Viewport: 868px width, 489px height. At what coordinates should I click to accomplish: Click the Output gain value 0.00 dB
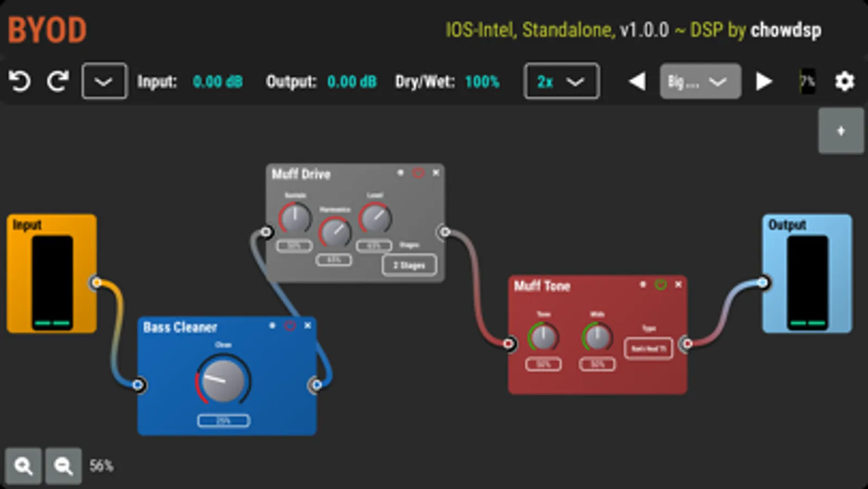(x=352, y=81)
